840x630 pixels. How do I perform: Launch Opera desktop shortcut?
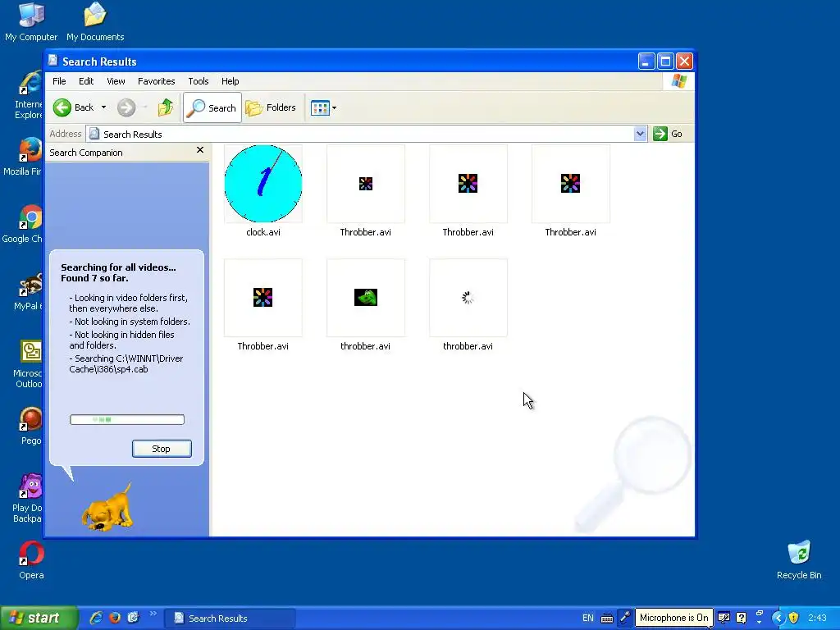[31, 560]
